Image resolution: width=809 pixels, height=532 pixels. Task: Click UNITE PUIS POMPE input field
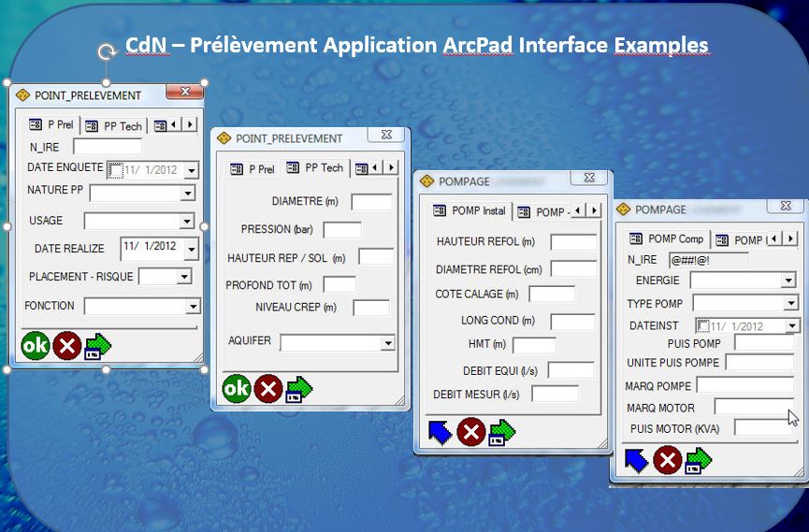pos(760,362)
